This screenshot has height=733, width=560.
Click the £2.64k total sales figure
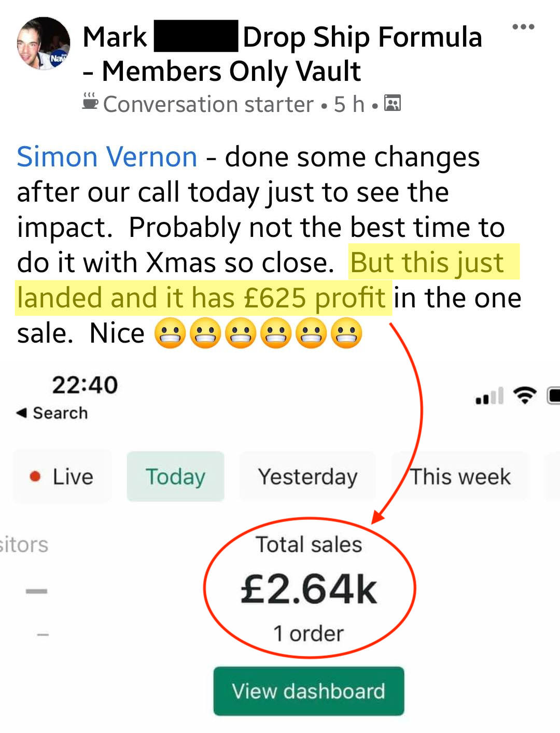pyautogui.click(x=309, y=590)
